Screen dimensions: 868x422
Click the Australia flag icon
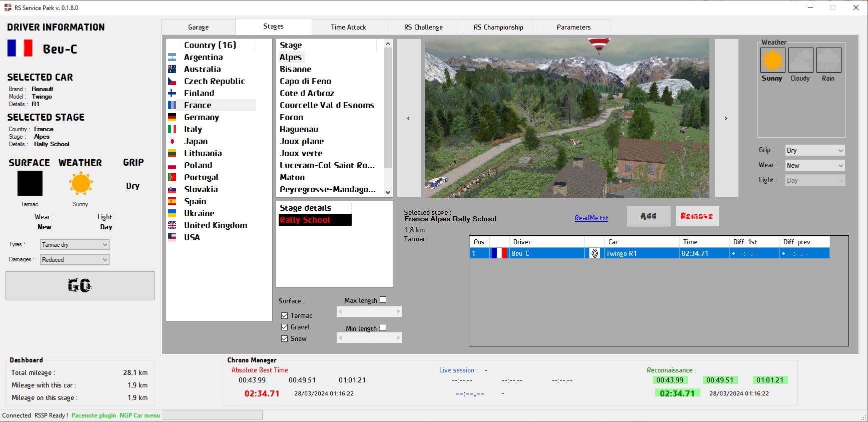(x=172, y=69)
